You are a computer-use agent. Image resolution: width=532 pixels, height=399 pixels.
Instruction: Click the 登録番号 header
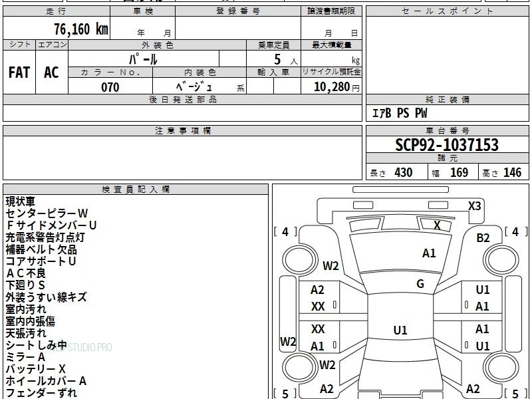238,11
